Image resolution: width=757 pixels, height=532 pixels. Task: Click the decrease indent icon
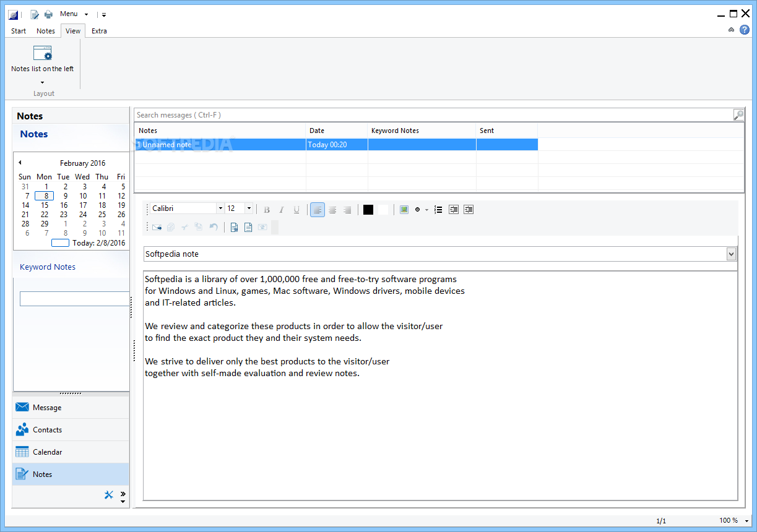click(454, 210)
